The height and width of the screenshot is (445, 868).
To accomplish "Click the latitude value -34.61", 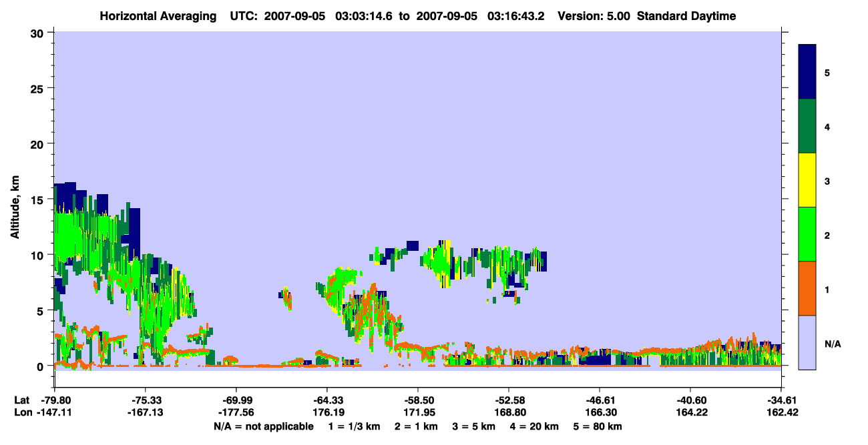I will [x=781, y=400].
